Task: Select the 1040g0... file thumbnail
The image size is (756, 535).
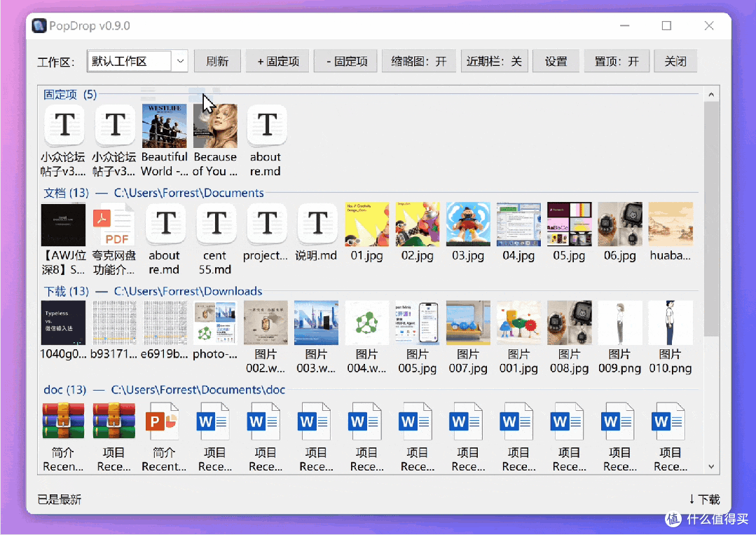Action: pos(63,323)
